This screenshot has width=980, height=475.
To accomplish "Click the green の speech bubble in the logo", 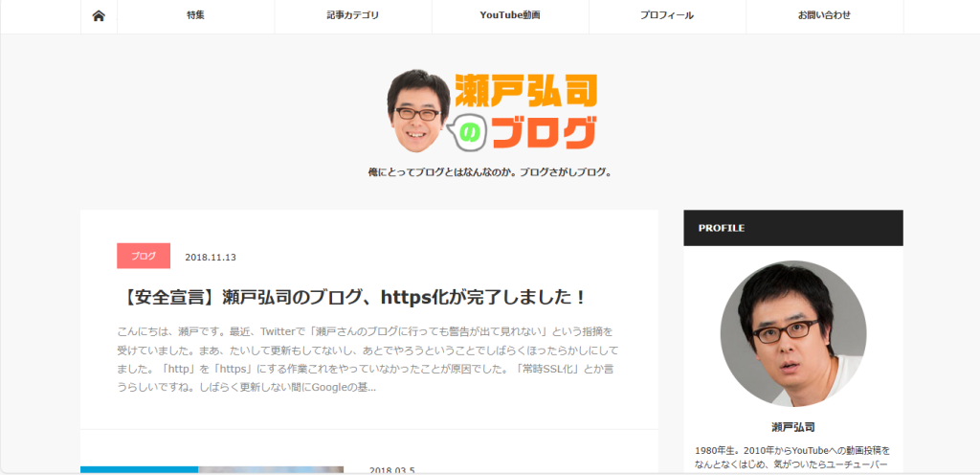I will click(x=469, y=134).
